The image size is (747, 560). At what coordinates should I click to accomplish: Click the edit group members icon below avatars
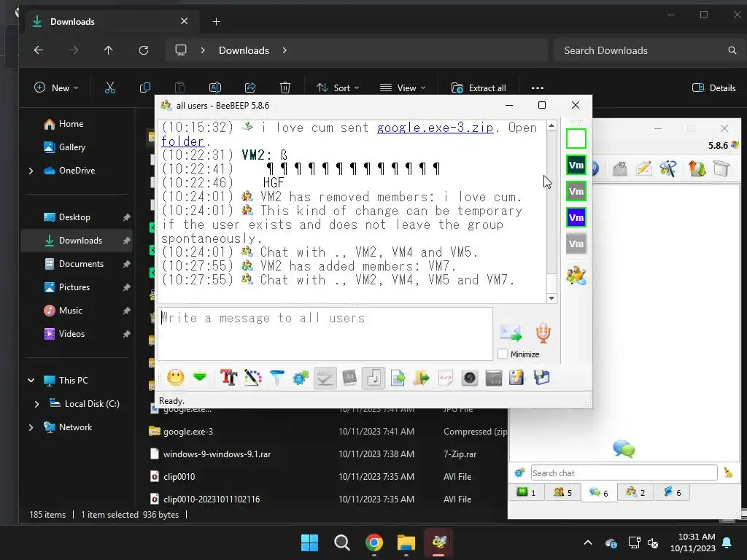pos(576,275)
